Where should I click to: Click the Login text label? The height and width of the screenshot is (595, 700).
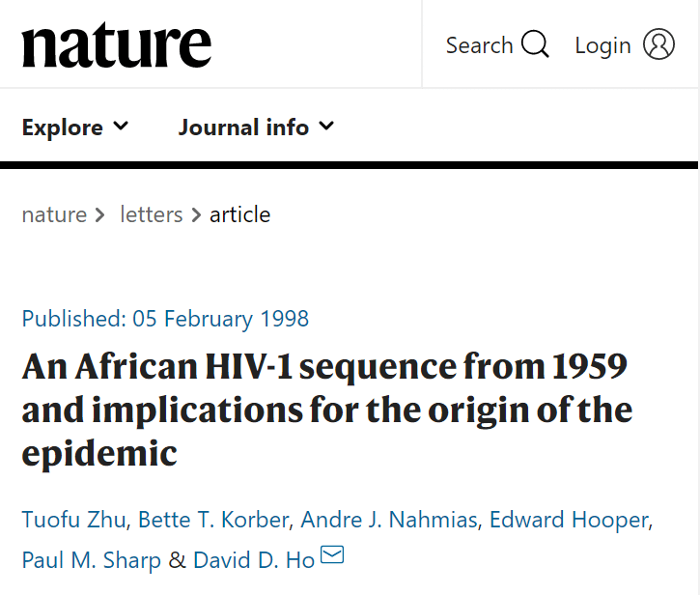tap(602, 45)
